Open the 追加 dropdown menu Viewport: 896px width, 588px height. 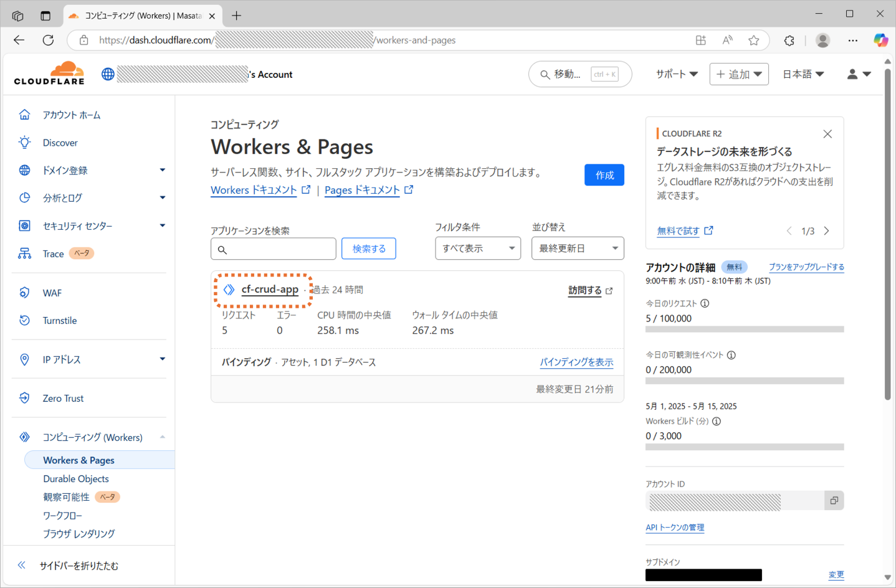tap(739, 74)
